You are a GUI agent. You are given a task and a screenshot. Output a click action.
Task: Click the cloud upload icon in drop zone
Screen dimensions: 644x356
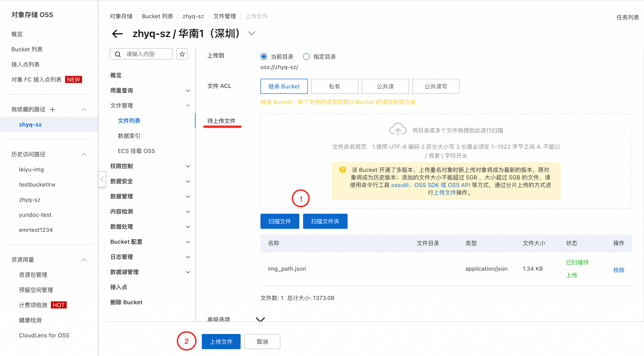(397, 129)
